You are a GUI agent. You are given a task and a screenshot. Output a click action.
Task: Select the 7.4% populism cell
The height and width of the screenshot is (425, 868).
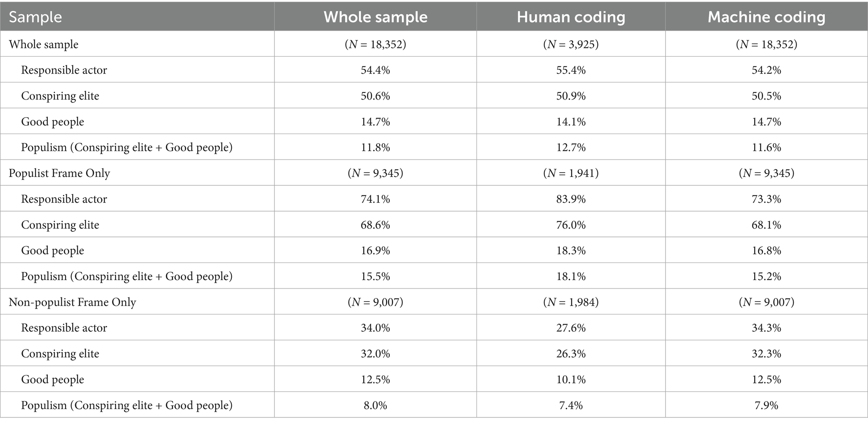(571, 405)
